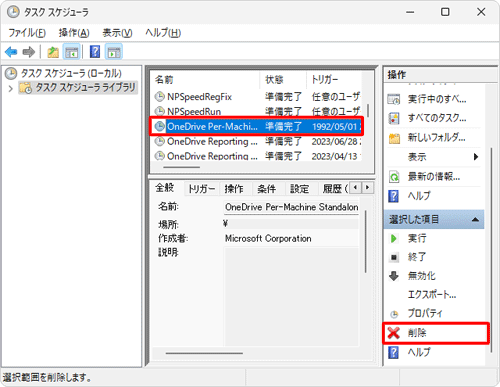Click the task list vertical scrollbar

pyautogui.click(x=368, y=111)
